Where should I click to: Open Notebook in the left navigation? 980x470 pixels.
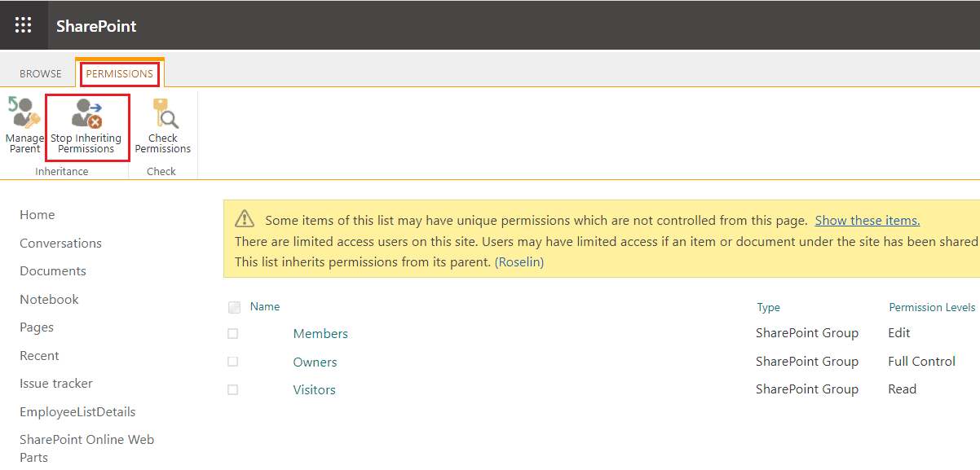tap(49, 299)
